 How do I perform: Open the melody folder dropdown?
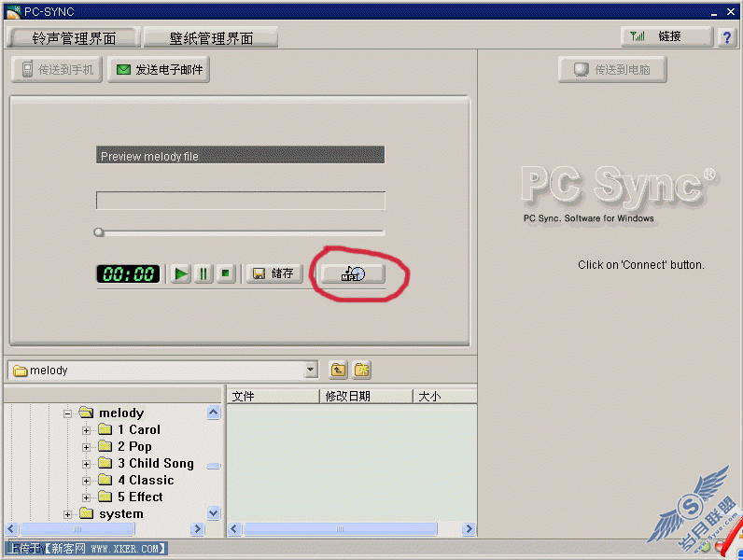coord(311,370)
